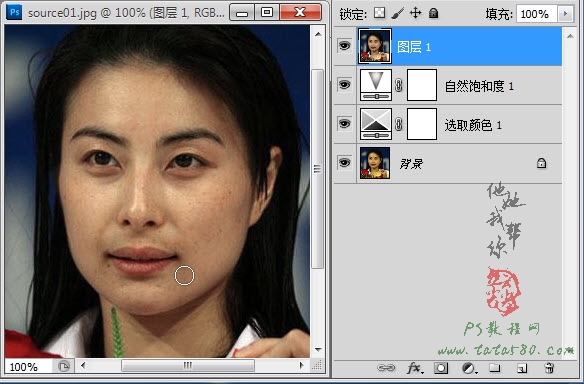Screen dimensions: 584x384
Task: Select the 图层 1 layer thumbnail
Action: point(375,46)
